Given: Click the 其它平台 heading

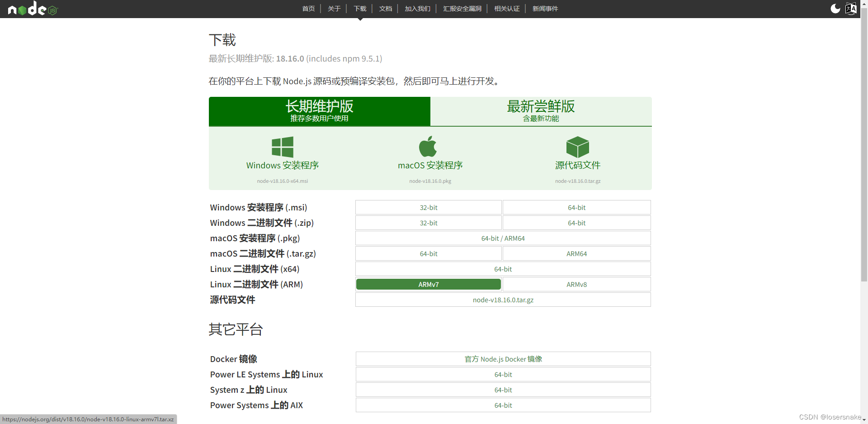Looking at the screenshot, I should point(236,329).
